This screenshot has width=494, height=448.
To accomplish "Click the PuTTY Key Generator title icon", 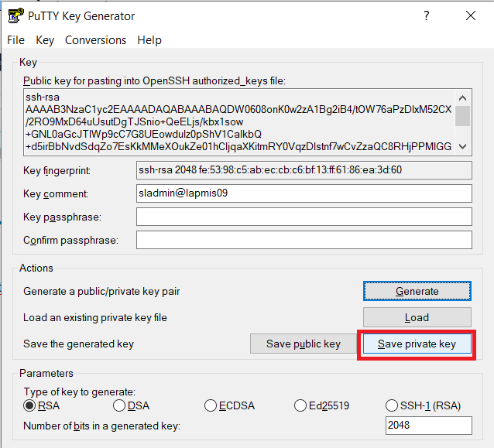I will coord(15,15).
